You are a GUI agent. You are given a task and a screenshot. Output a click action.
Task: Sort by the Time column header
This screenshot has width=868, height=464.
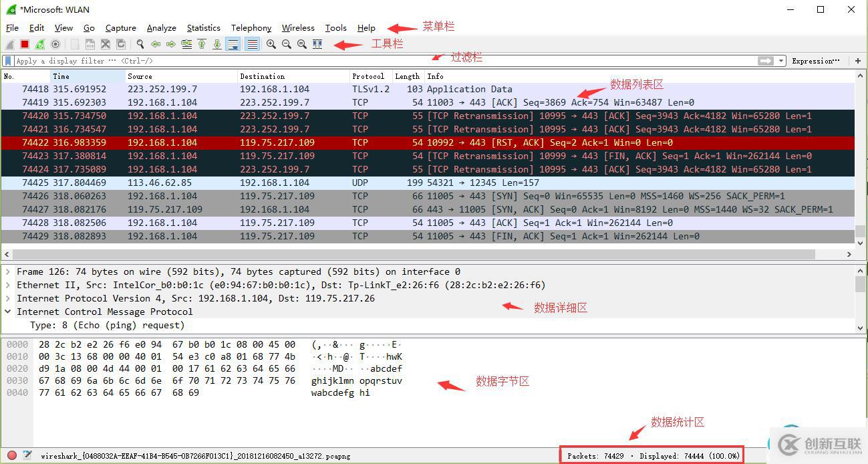tap(88, 76)
